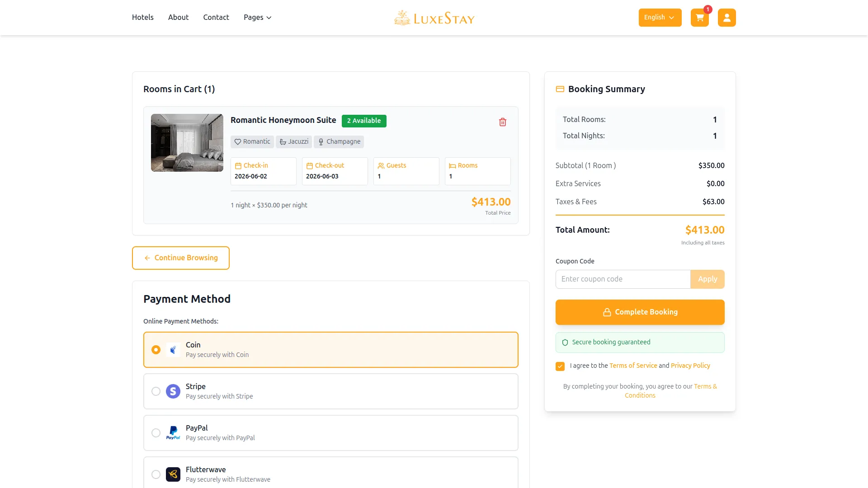Image resolution: width=868 pixels, height=488 pixels.
Task: Click the Coin payment logo icon
Action: (x=173, y=350)
